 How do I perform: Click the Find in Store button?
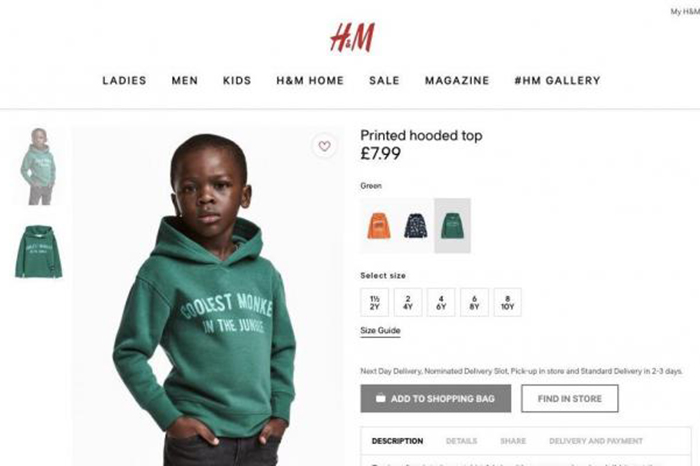pyautogui.click(x=570, y=399)
